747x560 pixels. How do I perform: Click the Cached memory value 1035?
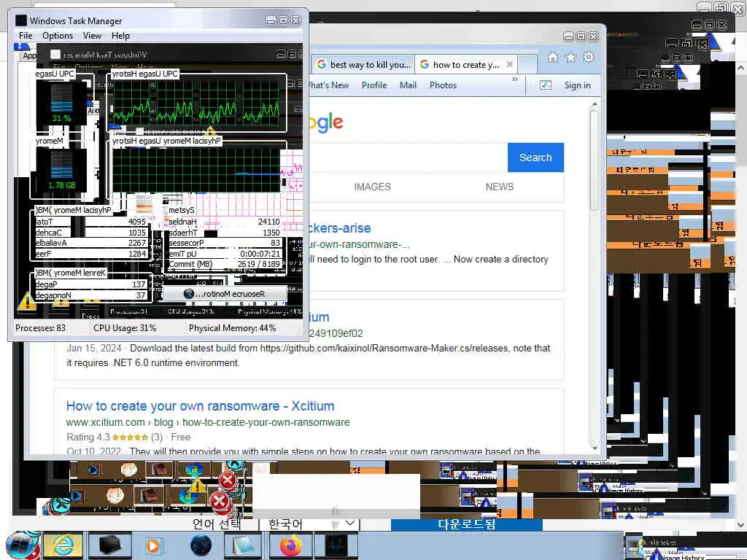[x=136, y=233]
